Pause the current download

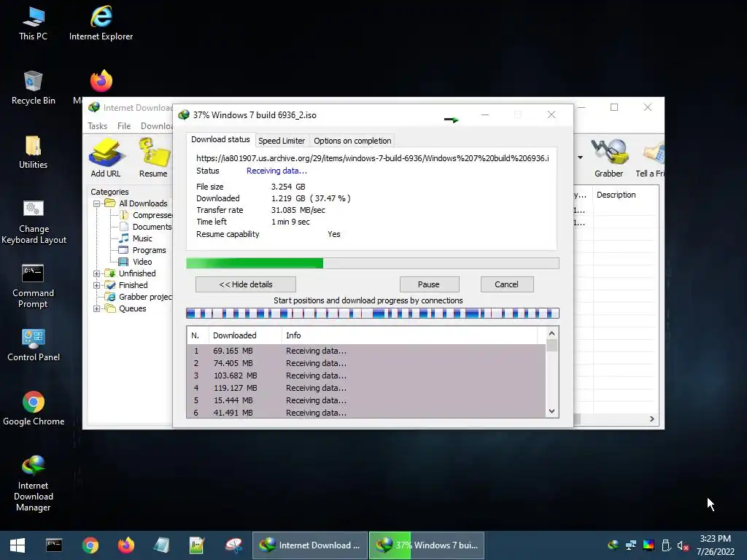(x=429, y=284)
